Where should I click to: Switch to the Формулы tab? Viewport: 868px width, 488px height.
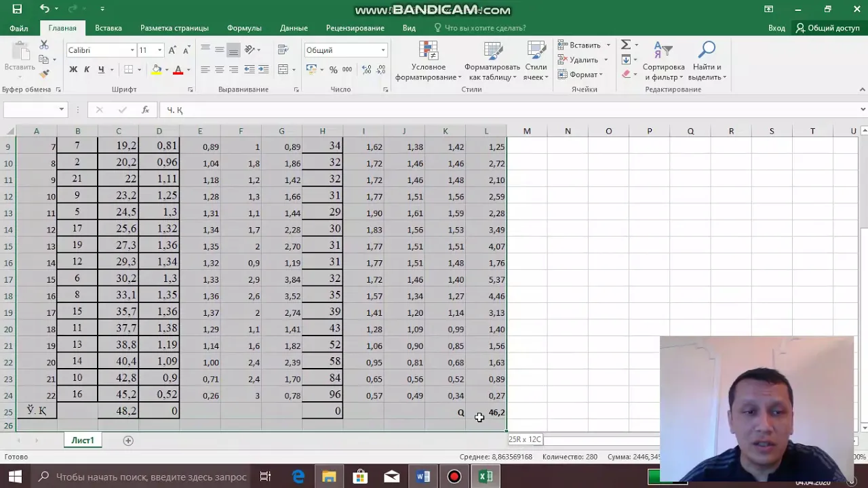point(244,28)
